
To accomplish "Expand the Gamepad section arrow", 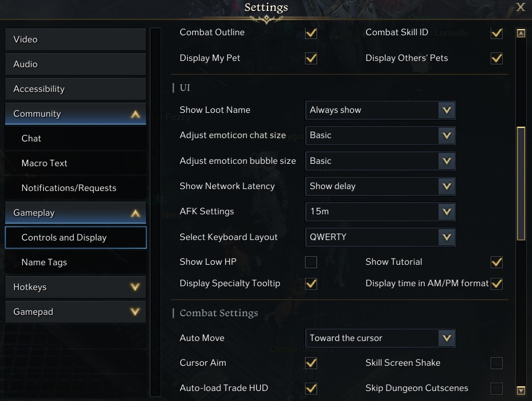I will pyautogui.click(x=135, y=312).
